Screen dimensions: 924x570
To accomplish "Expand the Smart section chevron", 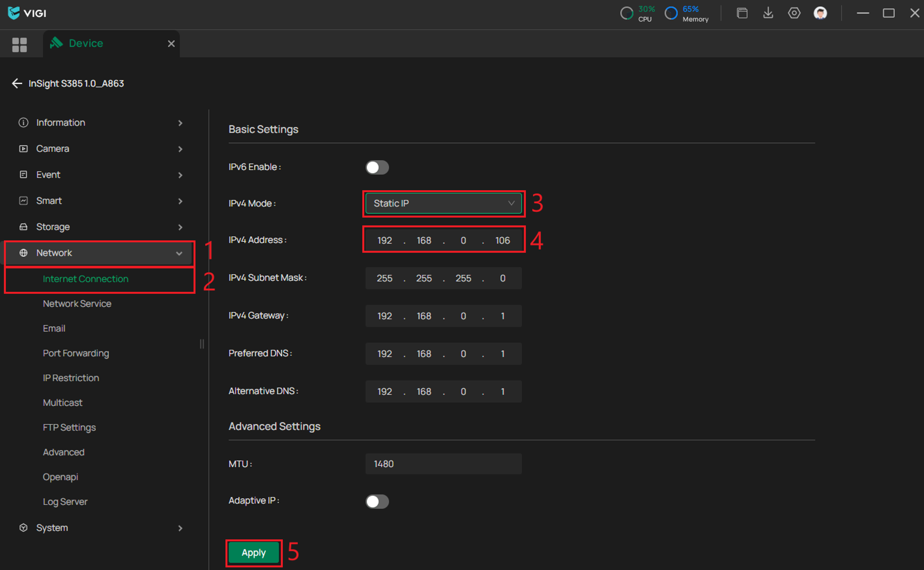I will click(x=180, y=201).
